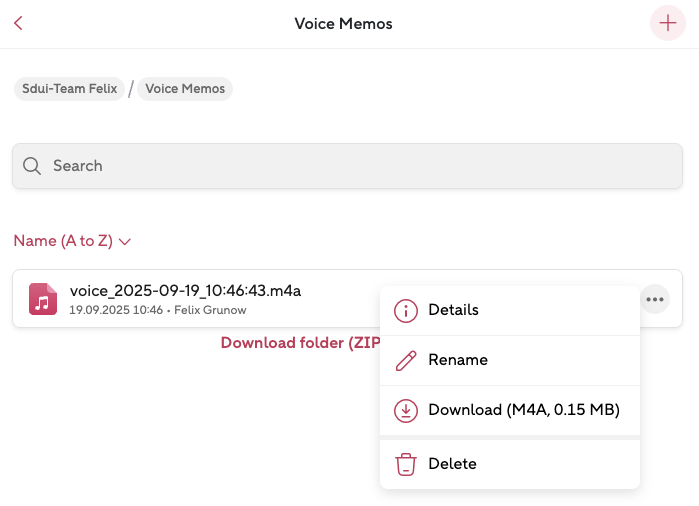This screenshot has height=506, width=699.
Task: Click the pencil icon beside Rename
Action: (x=405, y=361)
